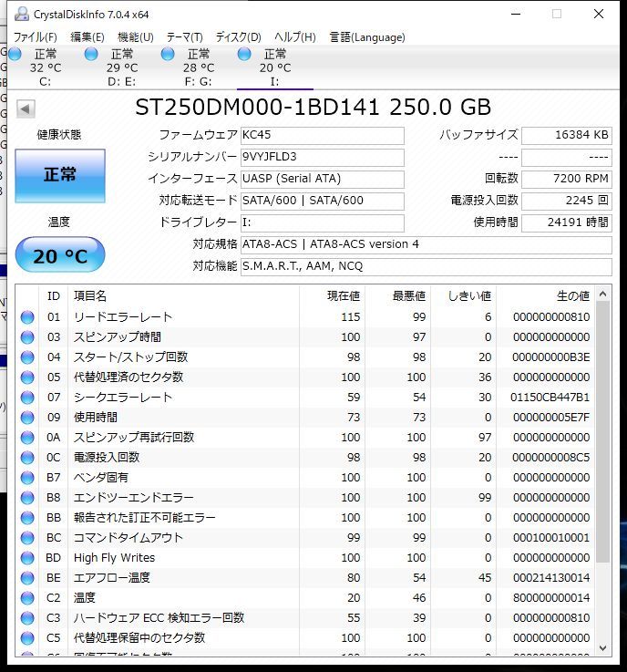627x672 pixels.
Task: Click the ID column header
Action: (53, 296)
